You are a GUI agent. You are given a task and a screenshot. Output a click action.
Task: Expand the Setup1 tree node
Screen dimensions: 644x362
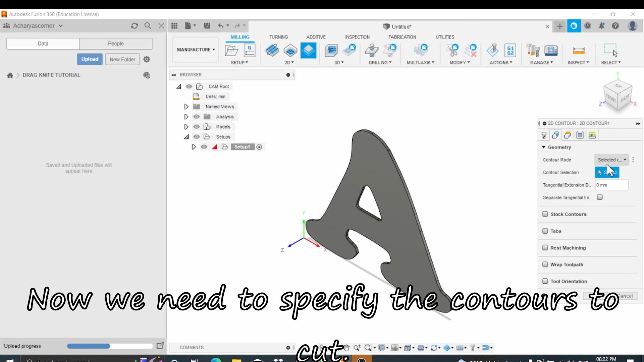click(x=194, y=147)
